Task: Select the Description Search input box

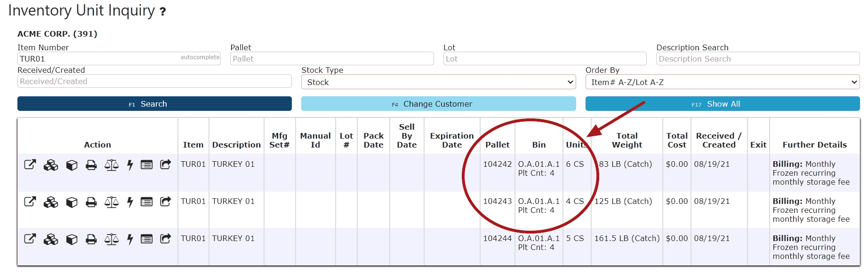Action: coord(757,59)
